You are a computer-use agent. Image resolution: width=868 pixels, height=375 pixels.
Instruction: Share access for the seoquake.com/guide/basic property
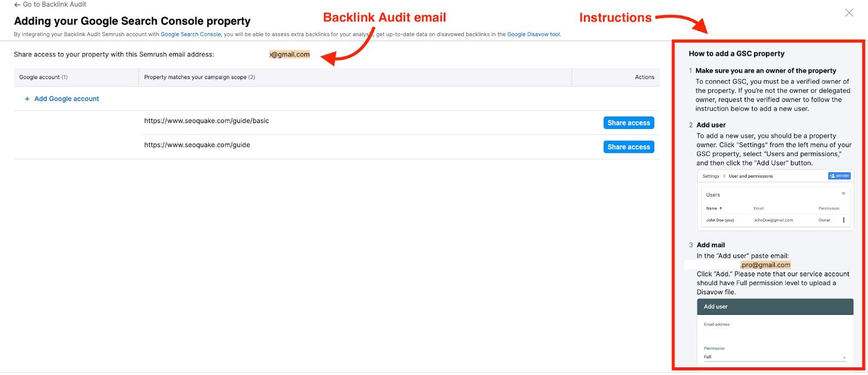tap(628, 123)
